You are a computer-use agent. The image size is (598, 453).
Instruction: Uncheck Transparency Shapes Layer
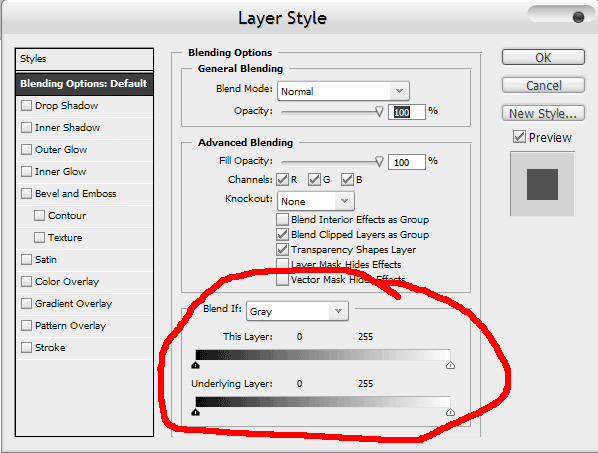(x=283, y=250)
